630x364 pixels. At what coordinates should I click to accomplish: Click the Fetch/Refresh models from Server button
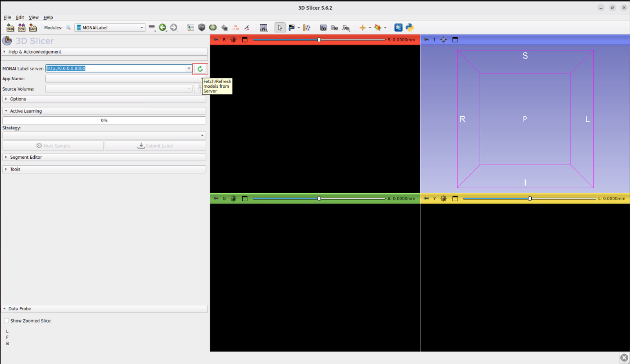tap(200, 69)
